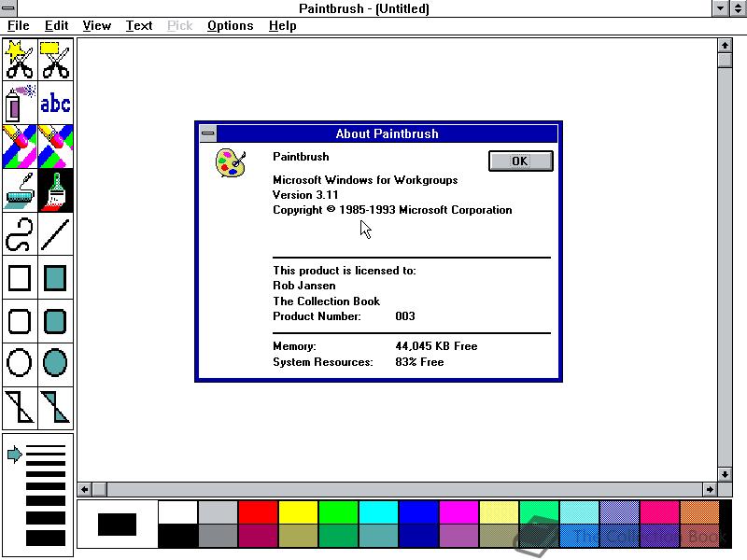Screen dimensions: 747x560
Task: Pick the hot pink color swatch
Action: [x=659, y=512]
